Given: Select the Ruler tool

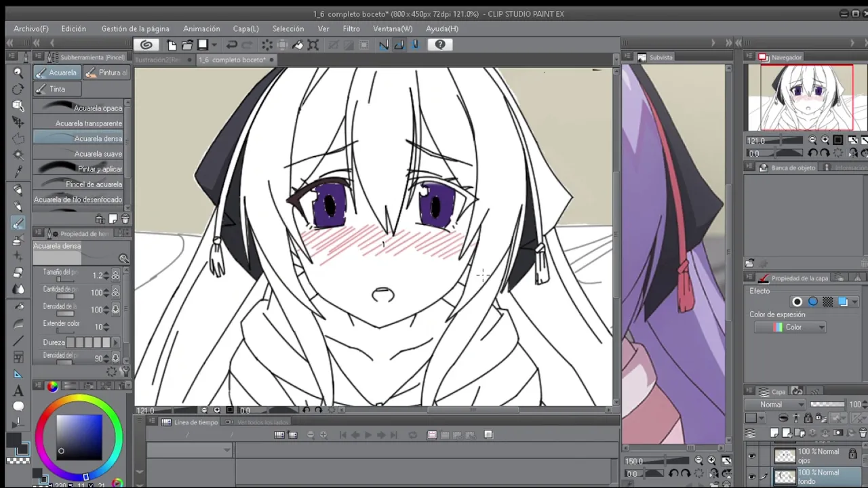Looking at the screenshot, I should pyautogui.click(x=18, y=373).
